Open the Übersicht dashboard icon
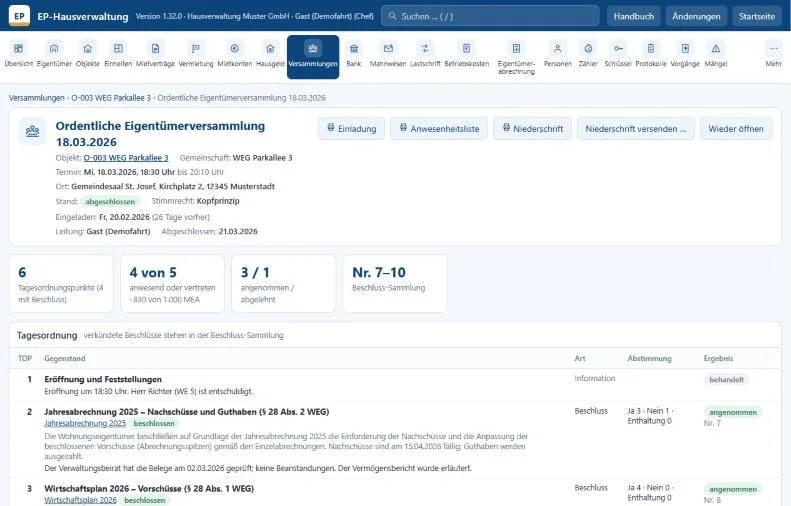The image size is (791, 506). 19,48
